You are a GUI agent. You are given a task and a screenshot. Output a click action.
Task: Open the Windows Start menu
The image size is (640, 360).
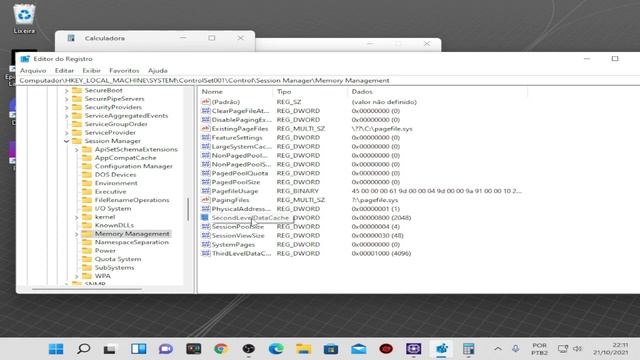56,349
